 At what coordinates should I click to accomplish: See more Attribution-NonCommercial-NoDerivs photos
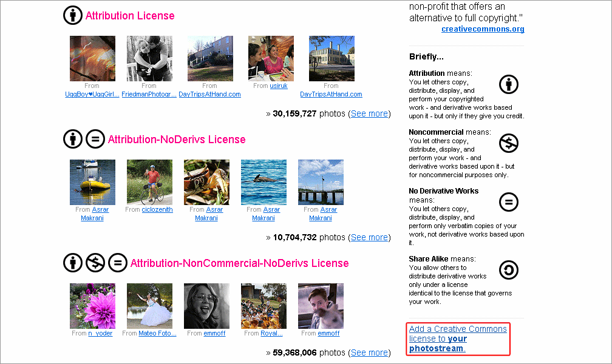tap(369, 352)
